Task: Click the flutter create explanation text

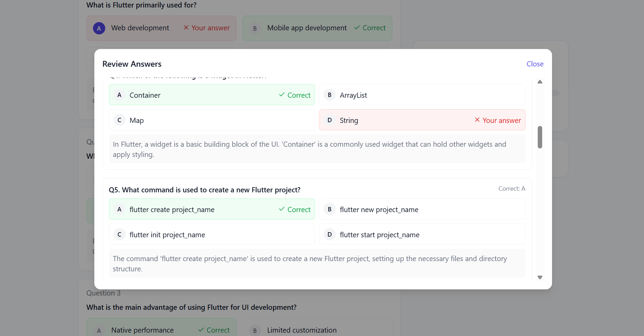Action: coord(317,263)
